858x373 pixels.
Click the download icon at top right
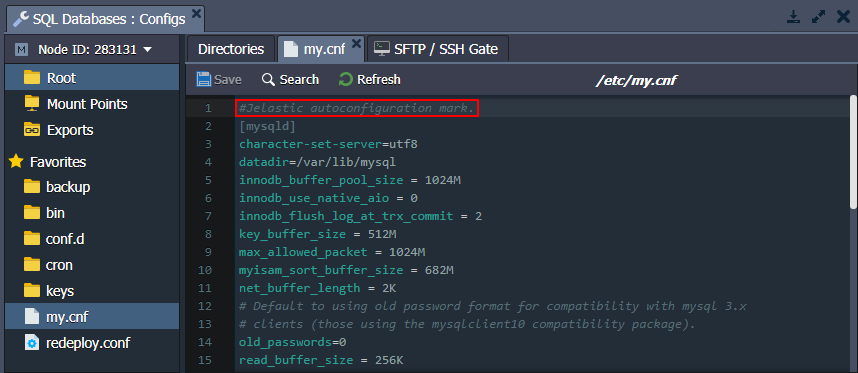(x=793, y=18)
